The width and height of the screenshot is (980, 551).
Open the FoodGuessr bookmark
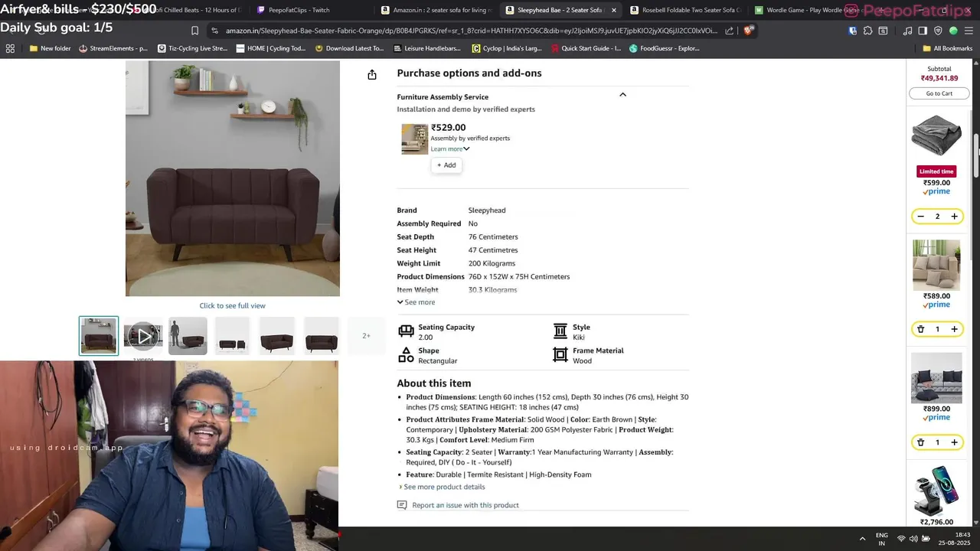pyautogui.click(x=665, y=48)
